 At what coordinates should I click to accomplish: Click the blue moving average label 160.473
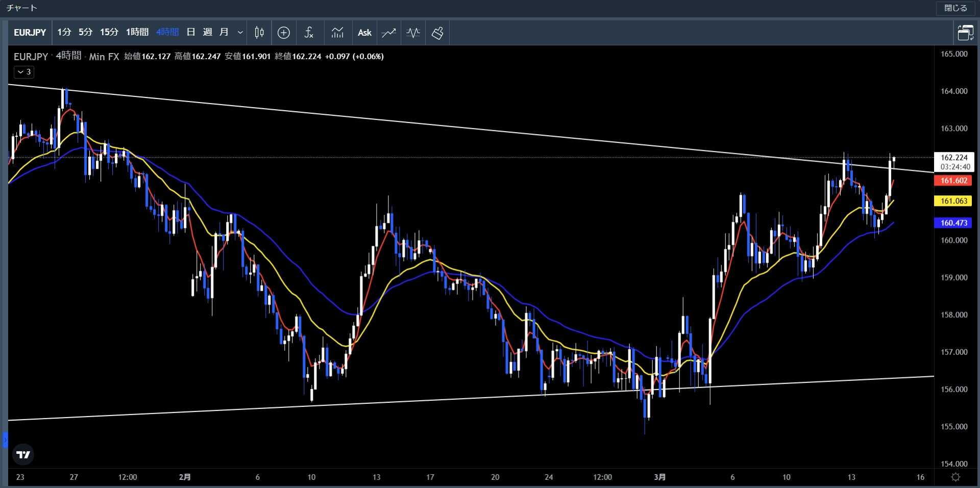(953, 223)
